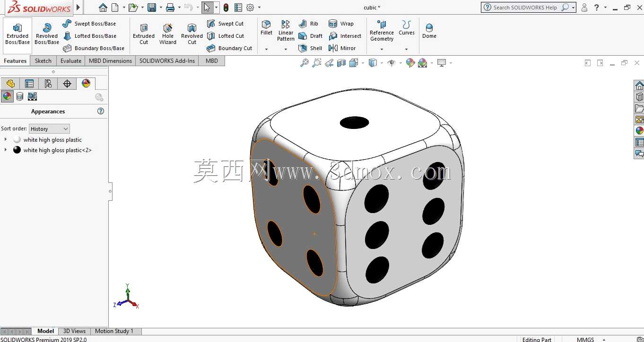The height and width of the screenshot is (342, 644).
Task: Click the white appearance sphere swatch
Action: pyautogui.click(x=17, y=140)
